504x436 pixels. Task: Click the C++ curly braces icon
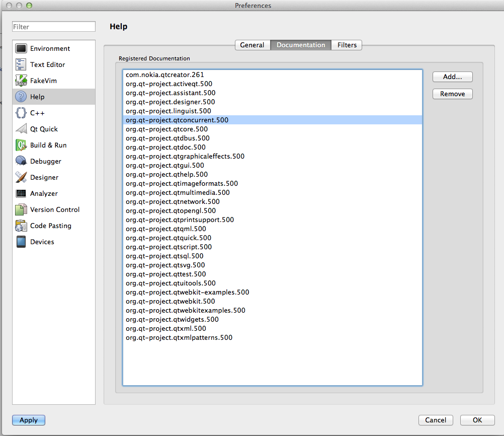click(21, 113)
